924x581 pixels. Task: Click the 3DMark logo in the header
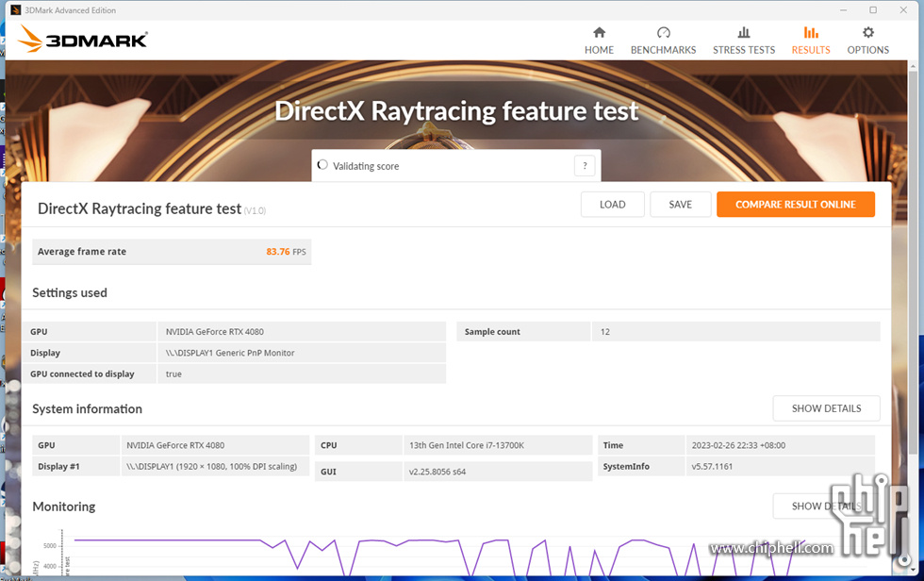[83, 40]
